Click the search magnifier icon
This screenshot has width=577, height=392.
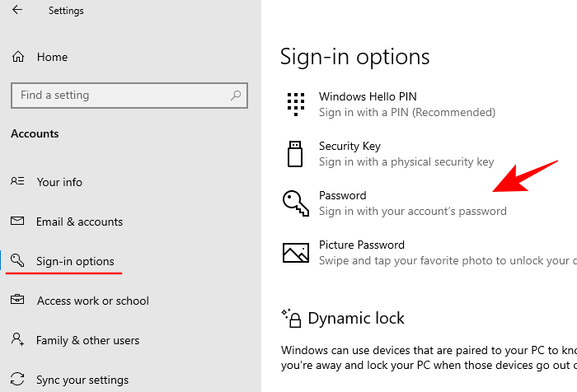coord(237,96)
